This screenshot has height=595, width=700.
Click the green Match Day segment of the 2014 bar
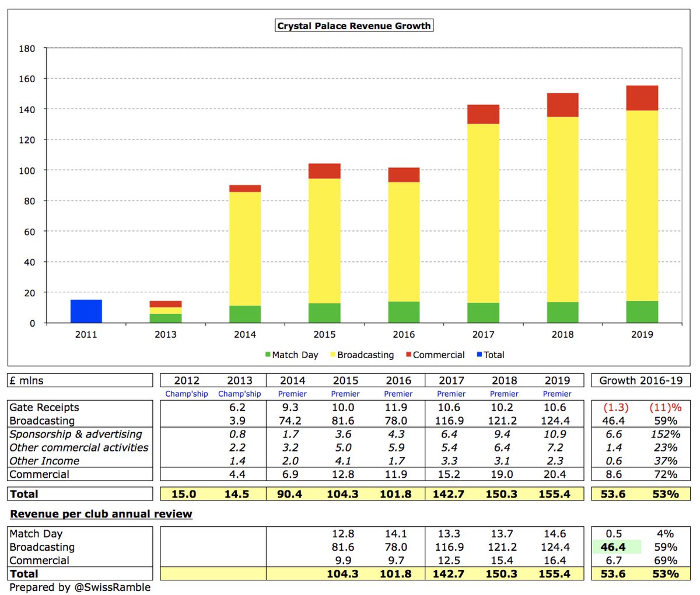[245, 314]
